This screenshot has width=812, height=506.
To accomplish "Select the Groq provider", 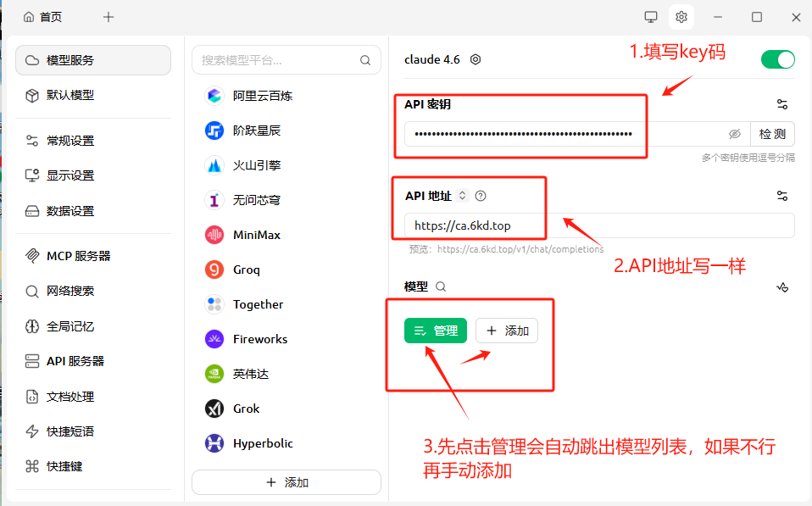I will tap(286, 270).
